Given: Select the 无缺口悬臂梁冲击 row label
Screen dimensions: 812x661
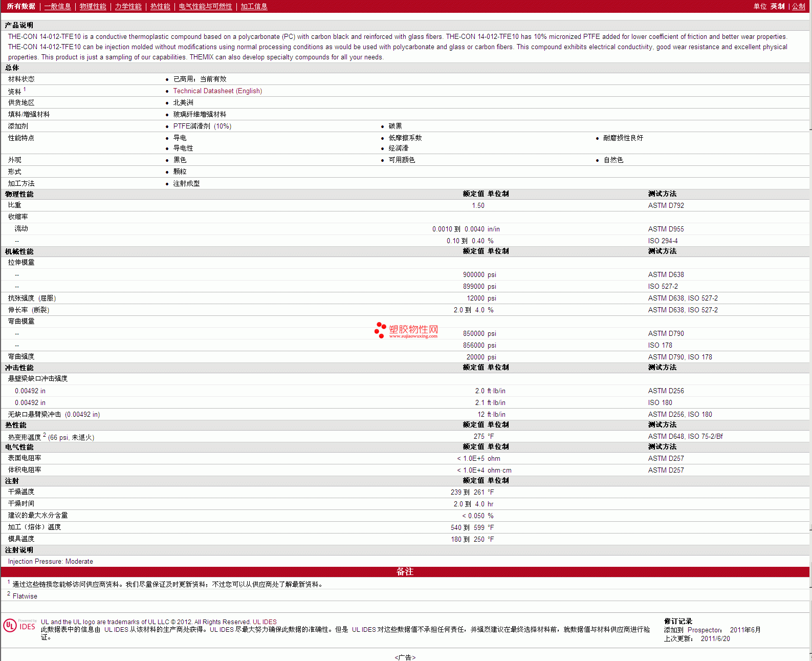Looking at the screenshot, I should point(54,414).
